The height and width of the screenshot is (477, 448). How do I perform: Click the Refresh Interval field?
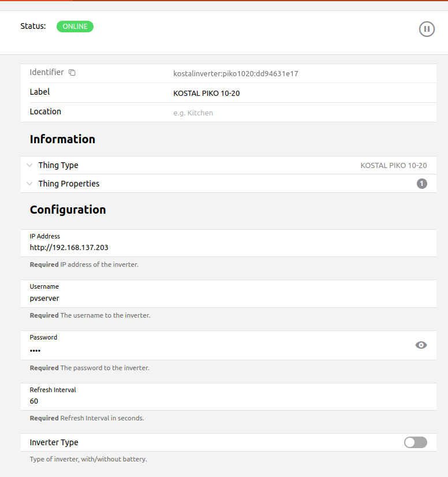tap(231, 401)
